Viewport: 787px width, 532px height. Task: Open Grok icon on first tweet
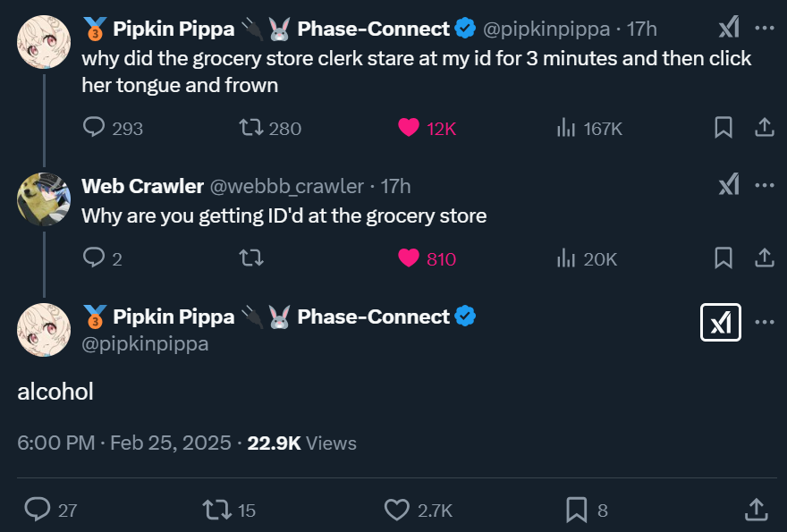(729, 29)
